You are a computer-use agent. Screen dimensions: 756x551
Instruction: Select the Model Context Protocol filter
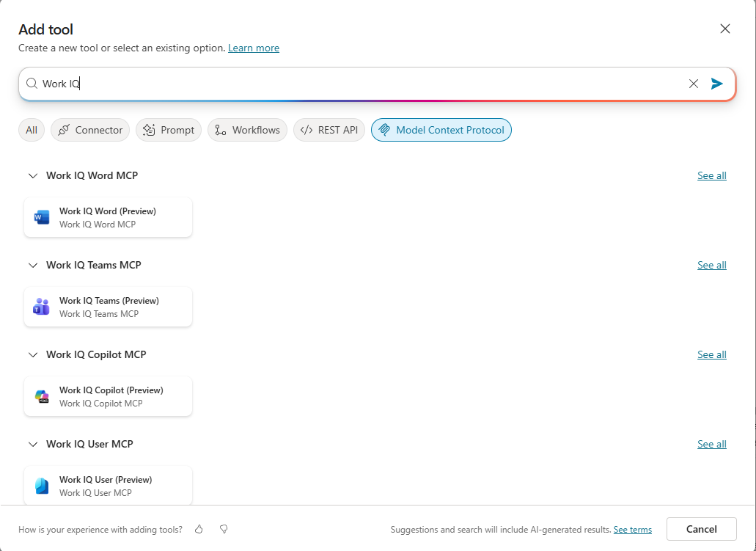coord(441,130)
